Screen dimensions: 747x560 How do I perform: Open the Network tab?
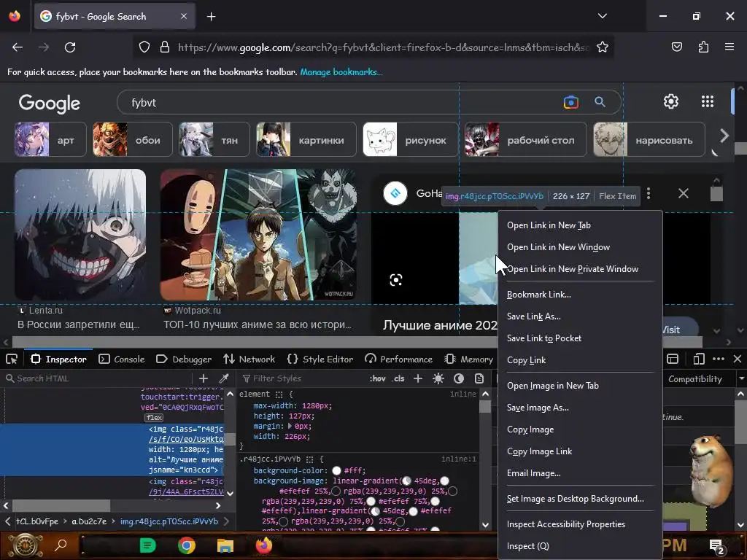249,359
